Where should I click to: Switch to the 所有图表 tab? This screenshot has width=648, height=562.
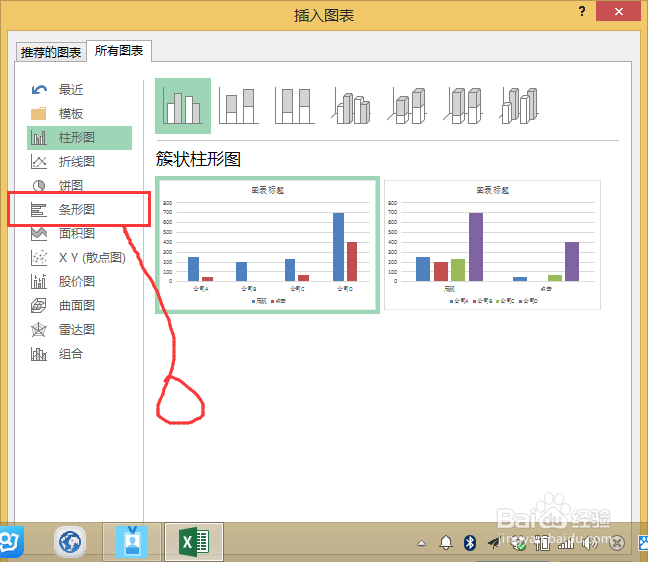click(x=119, y=51)
